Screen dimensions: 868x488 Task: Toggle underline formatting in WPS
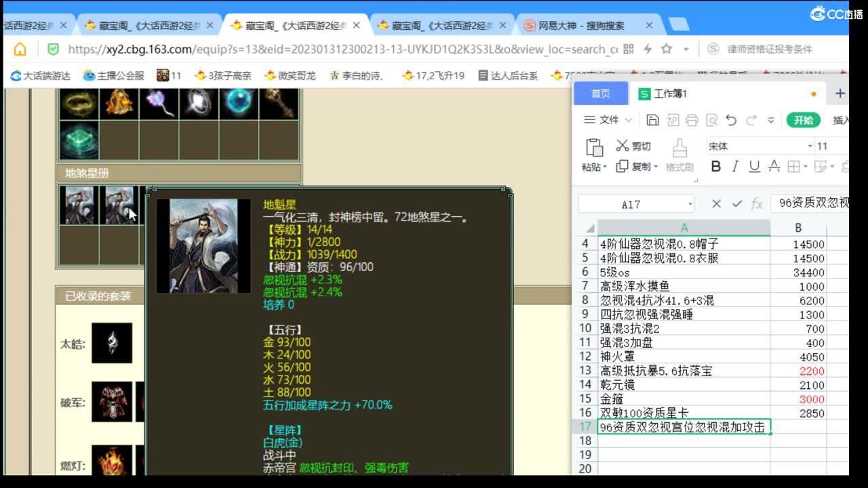click(x=754, y=167)
